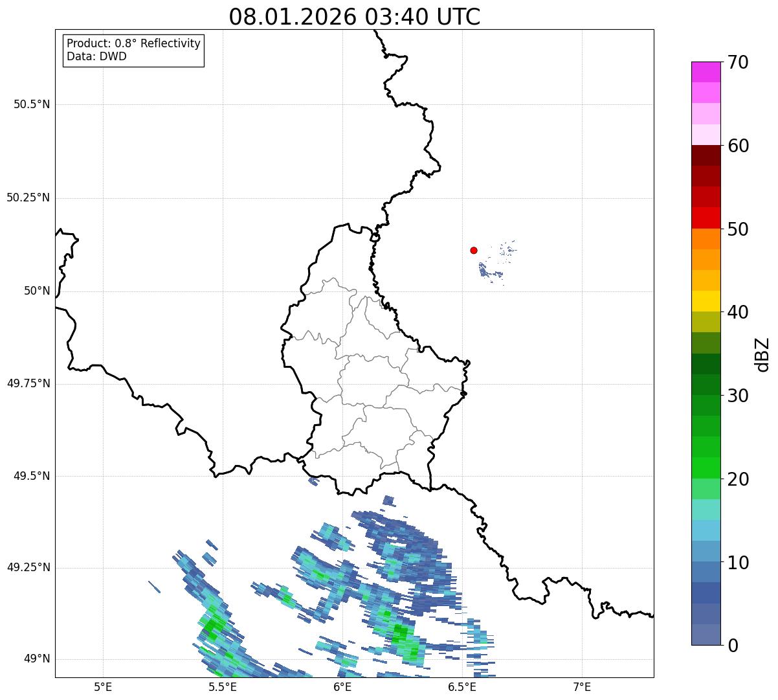The width and height of the screenshot is (778, 700).
Task: Click the 5°E longitude label
Action: (103, 686)
